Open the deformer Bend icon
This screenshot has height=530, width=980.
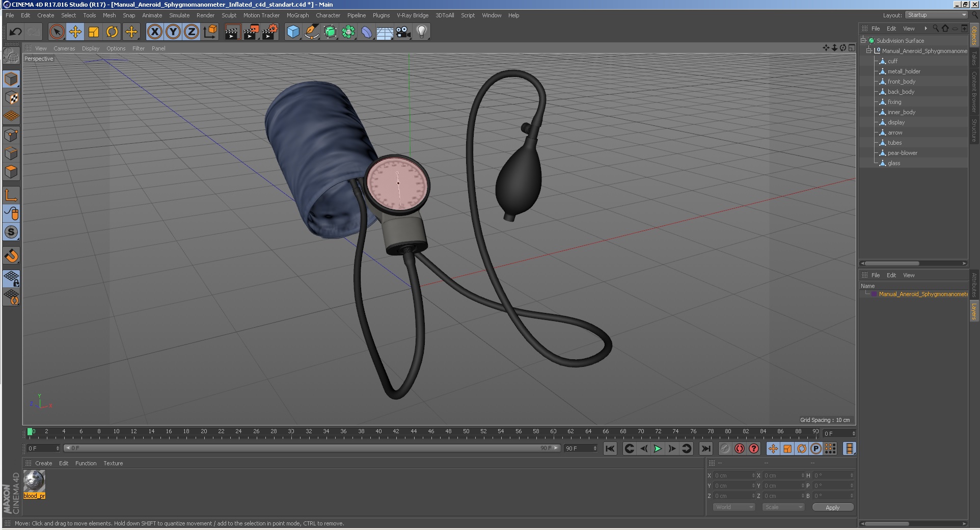pyautogui.click(x=367, y=32)
